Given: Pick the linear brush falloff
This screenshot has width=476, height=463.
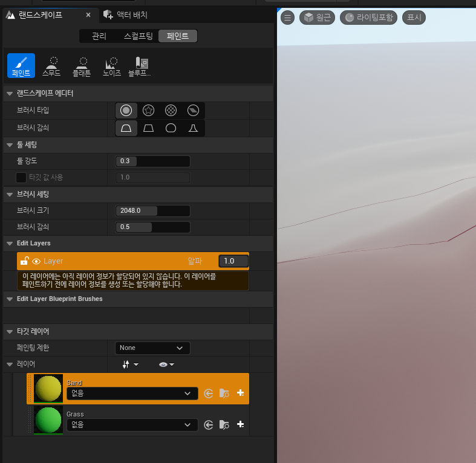Looking at the screenshot, I should (148, 128).
